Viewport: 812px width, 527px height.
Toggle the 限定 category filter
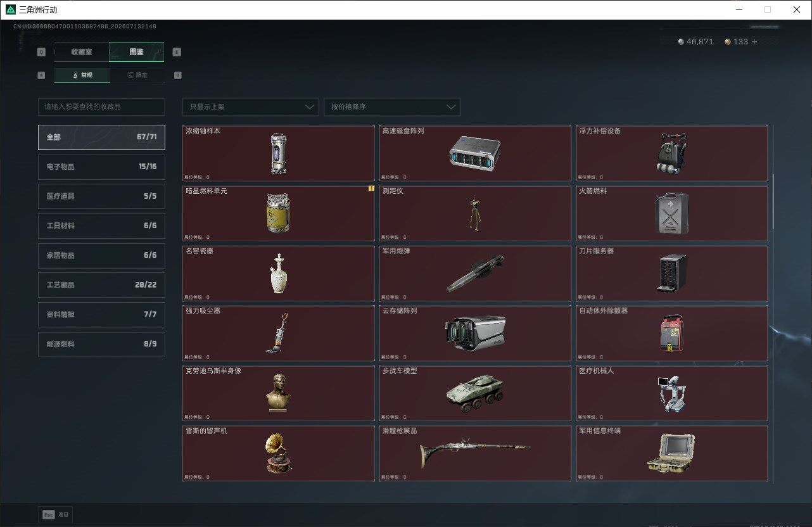click(x=137, y=75)
